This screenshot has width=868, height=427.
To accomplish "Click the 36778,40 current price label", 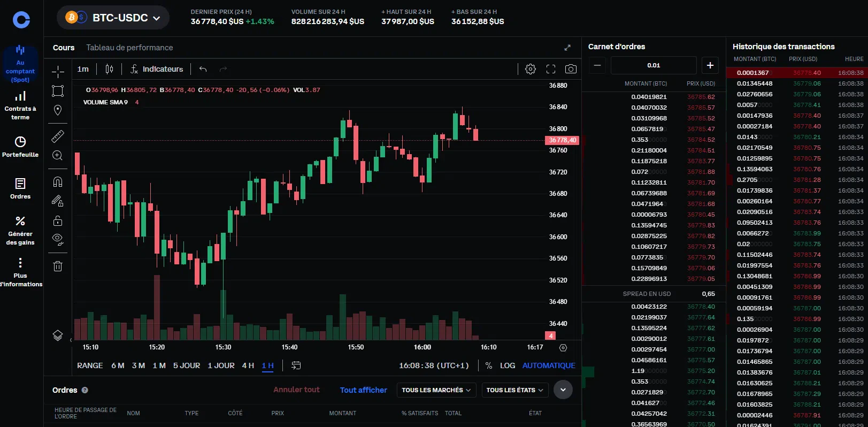I will pyautogui.click(x=562, y=140).
